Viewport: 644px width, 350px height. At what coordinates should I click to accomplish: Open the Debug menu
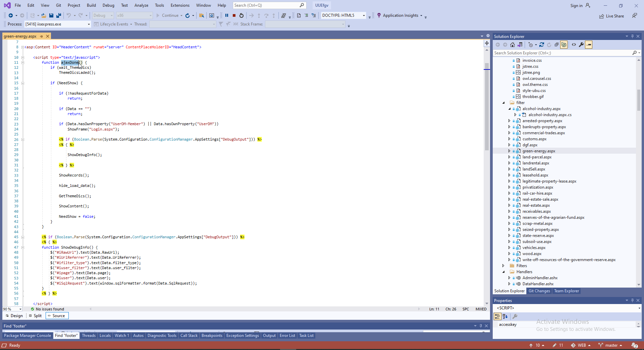[x=108, y=5]
